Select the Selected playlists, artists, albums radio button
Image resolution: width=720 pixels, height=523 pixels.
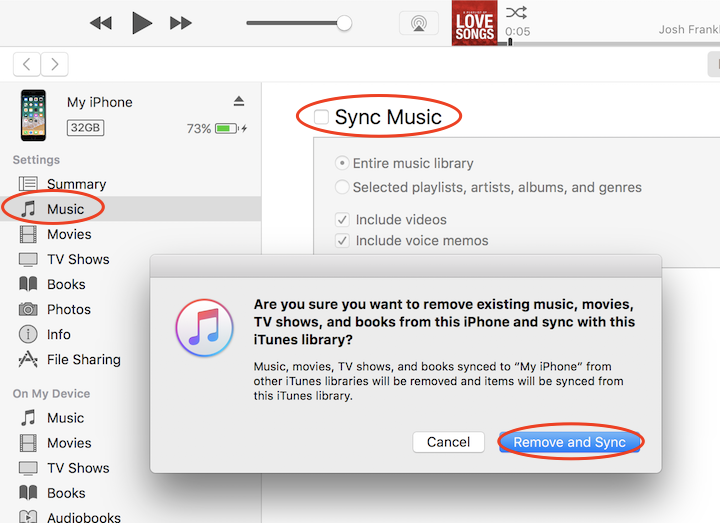tap(342, 187)
